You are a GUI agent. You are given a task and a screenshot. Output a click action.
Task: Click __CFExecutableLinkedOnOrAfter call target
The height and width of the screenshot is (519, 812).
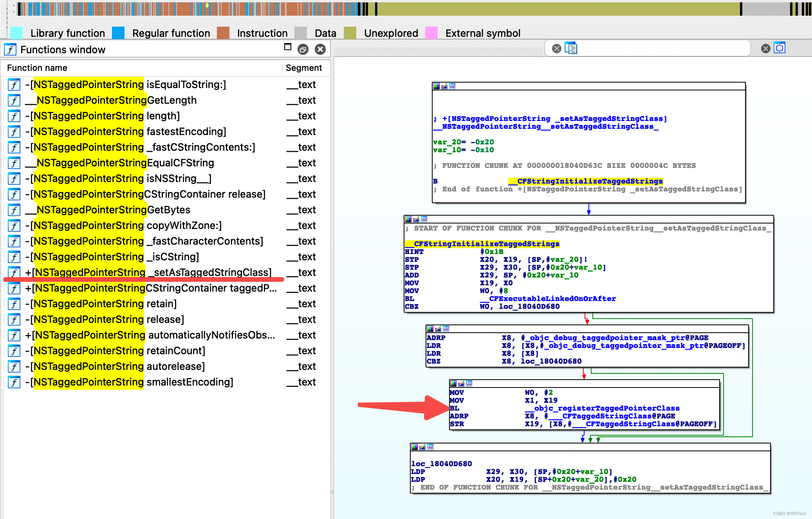click(548, 299)
